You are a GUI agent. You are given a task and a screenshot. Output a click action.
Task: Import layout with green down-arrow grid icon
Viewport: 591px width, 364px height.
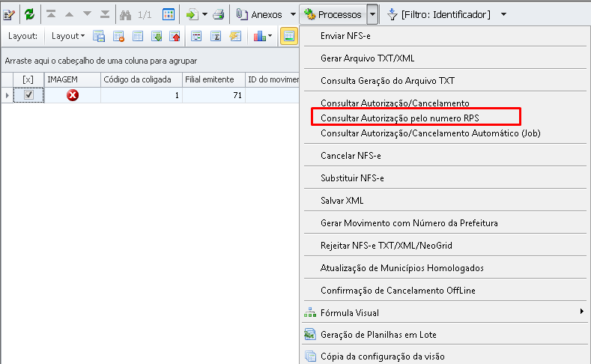pyautogui.click(x=157, y=36)
